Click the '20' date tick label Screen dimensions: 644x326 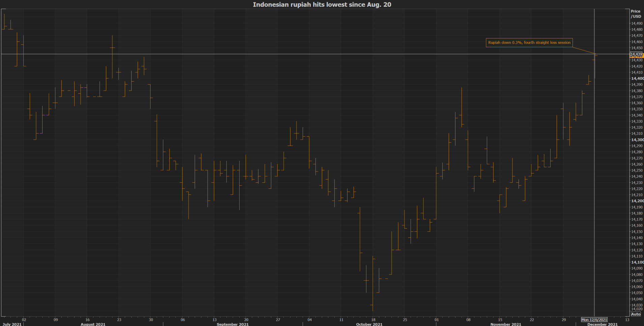pos(246,320)
